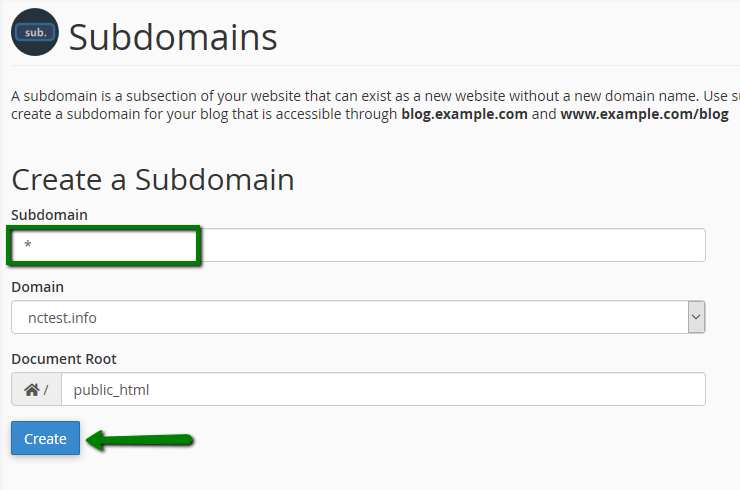Expand the Domain dropdown arrow
Image resolution: width=740 pixels, height=490 pixels.
pos(697,318)
